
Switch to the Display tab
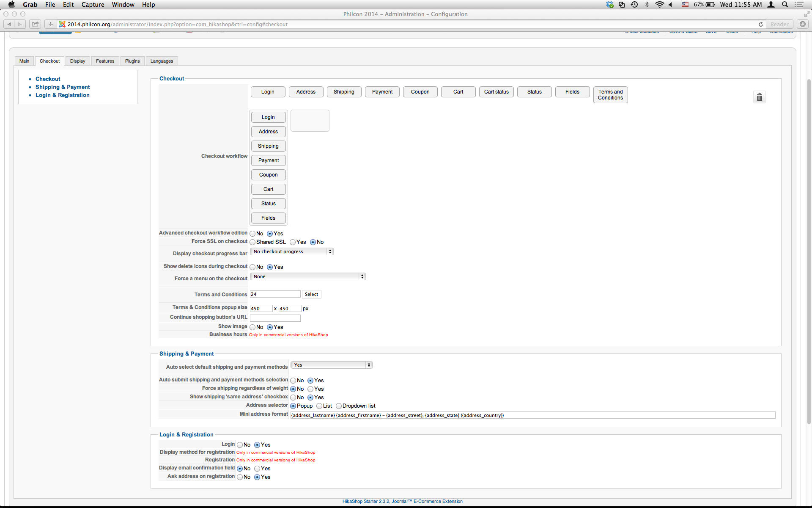pyautogui.click(x=77, y=61)
